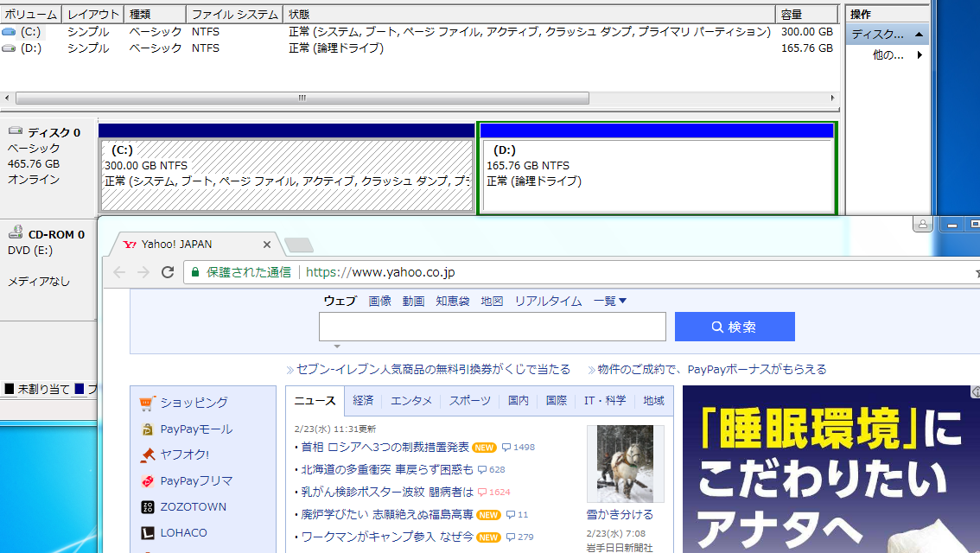Click the blue 検索 search button
This screenshot has height=553, width=980.
click(735, 327)
